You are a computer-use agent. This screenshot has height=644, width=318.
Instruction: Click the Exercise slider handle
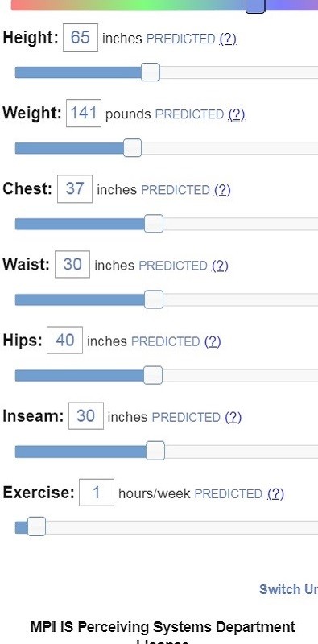coord(36,527)
